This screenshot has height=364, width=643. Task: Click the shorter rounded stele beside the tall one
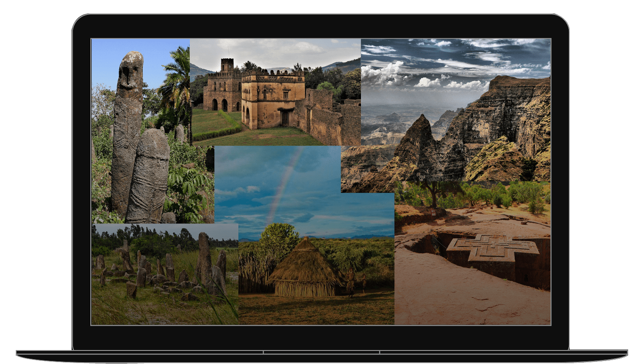coord(148,175)
